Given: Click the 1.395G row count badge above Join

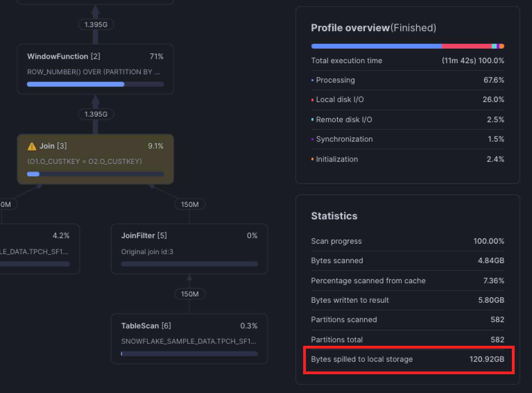Looking at the screenshot, I should [96, 114].
